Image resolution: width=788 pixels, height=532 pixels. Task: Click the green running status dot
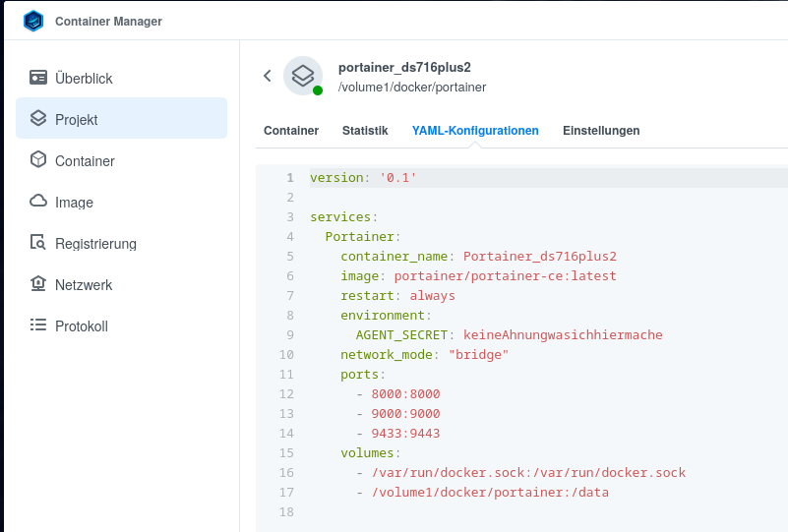point(318,90)
